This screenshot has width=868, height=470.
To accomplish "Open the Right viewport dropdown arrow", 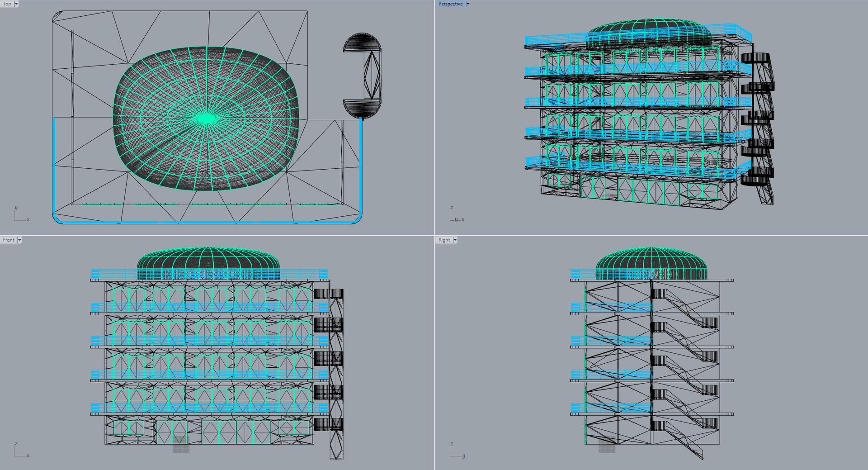I will coord(455,240).
